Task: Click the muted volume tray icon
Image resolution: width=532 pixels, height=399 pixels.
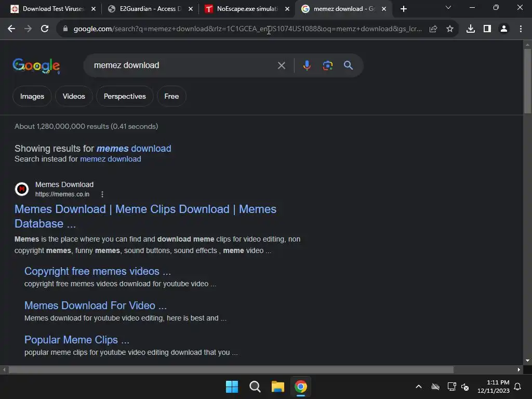Action: [465, 387]
